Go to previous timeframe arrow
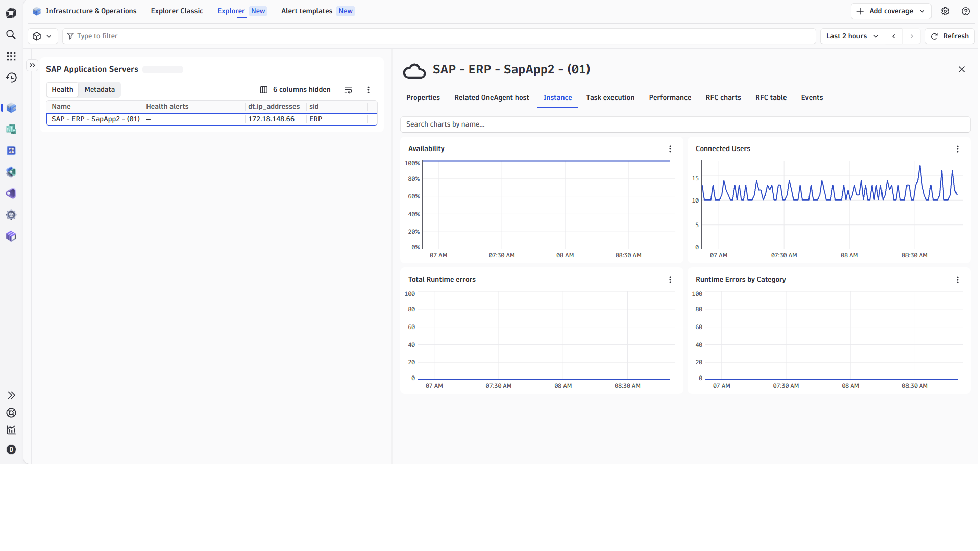The height and width of the screenshot is (551, 980). [894, 36]
